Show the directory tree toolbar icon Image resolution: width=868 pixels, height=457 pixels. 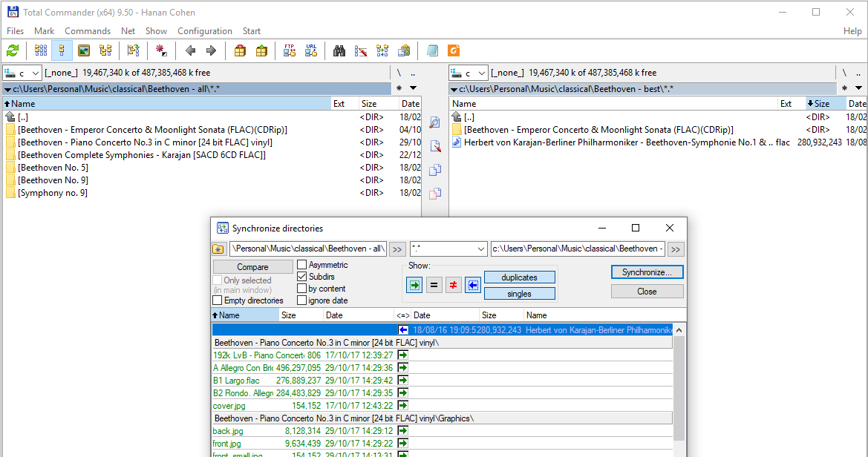tap(105, 51)
